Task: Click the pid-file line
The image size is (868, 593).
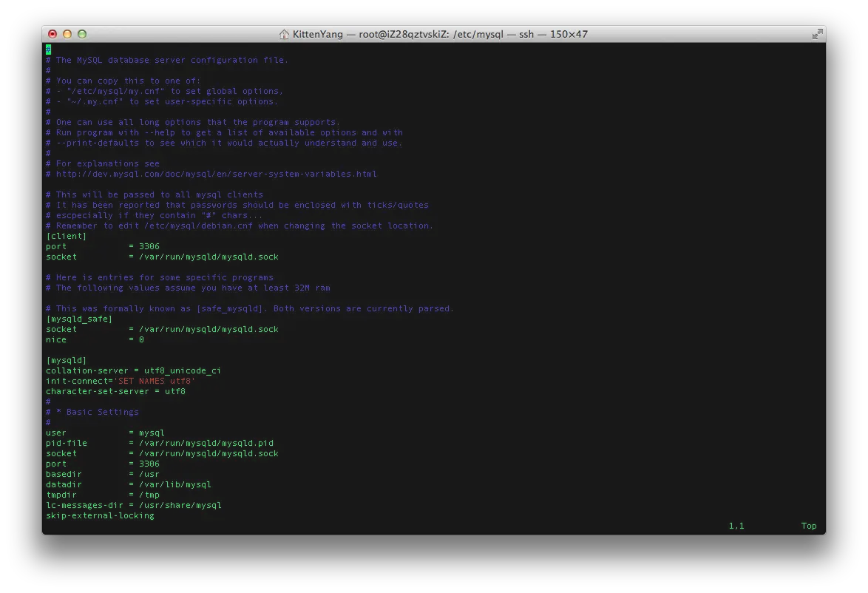Action: tap(160, 444)
